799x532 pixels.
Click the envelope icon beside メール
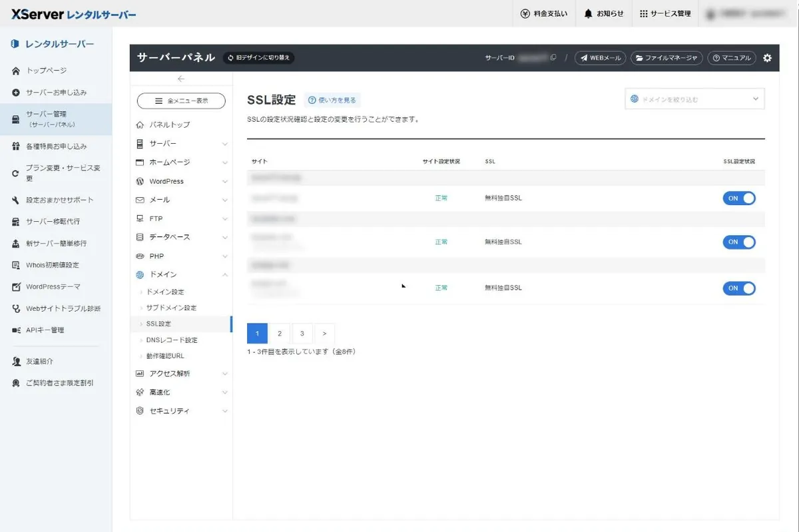[x=140, y=200]
